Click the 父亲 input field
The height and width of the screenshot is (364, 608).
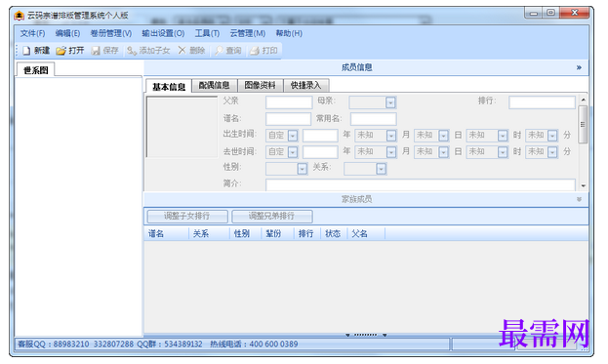[x=289, y=102]
